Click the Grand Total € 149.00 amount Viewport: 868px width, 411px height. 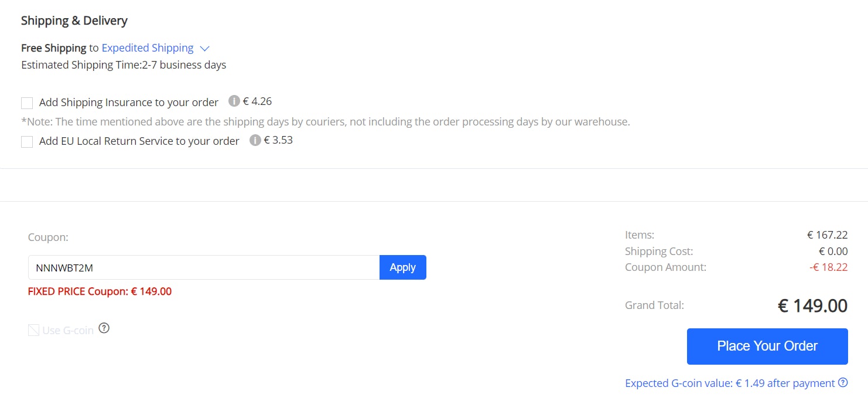click(812, 305)
